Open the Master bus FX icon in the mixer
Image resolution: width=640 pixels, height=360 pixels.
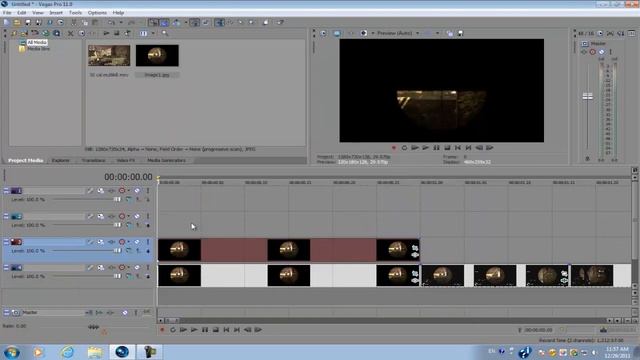tap(584, 52)
